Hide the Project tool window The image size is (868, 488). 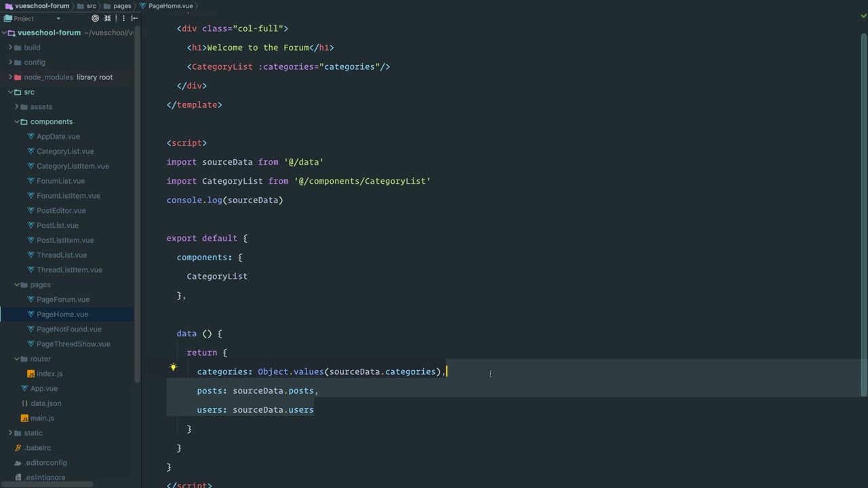(134, 18)
